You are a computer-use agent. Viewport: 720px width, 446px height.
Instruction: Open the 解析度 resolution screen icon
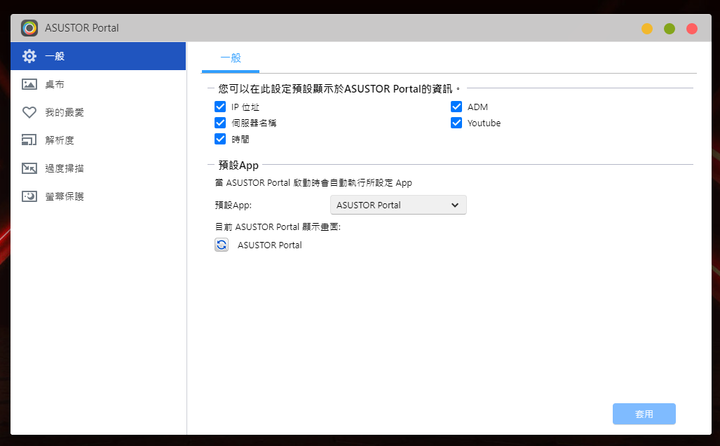click(29, 140)
